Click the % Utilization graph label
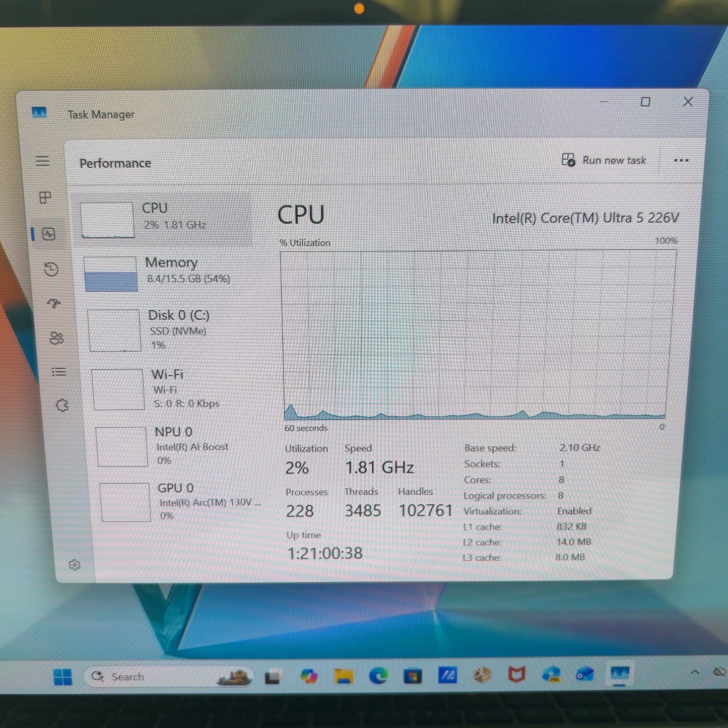 click(305, 243)
